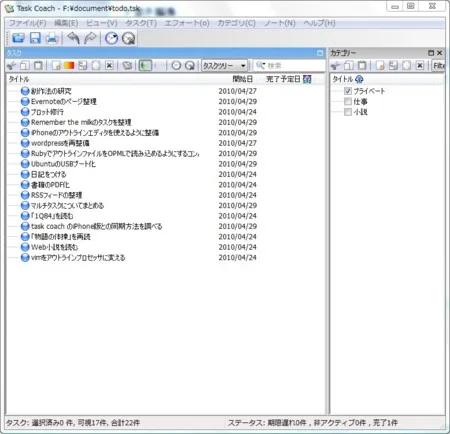Screen dimensions: 450x434
Task: Maximize the タスク panel via its title bar icon
Action: [x=320, y=53]
